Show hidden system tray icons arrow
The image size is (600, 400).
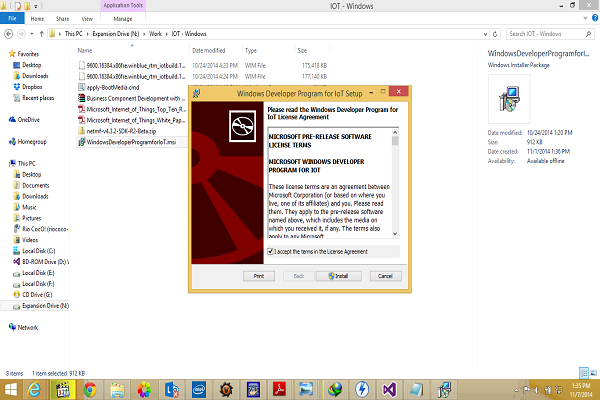(516, 390)
